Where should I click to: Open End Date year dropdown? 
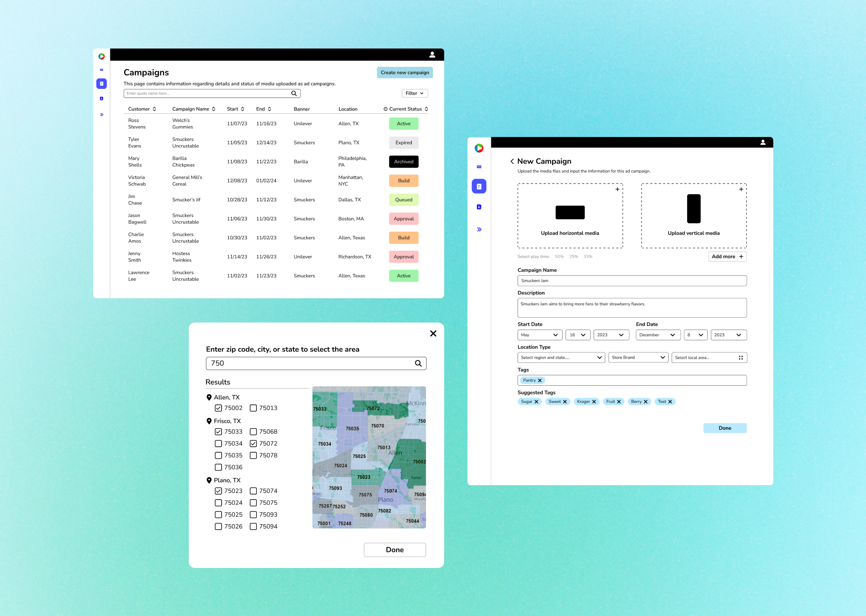click(729, 335)
